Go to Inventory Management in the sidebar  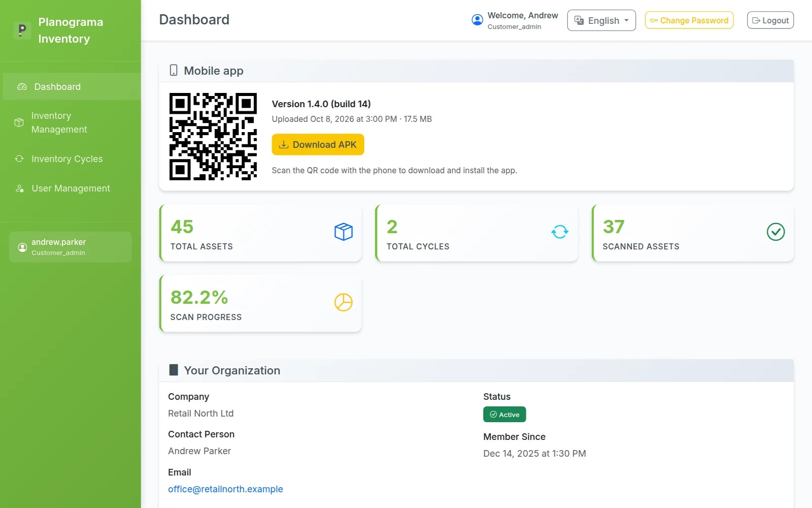(72, 122)
